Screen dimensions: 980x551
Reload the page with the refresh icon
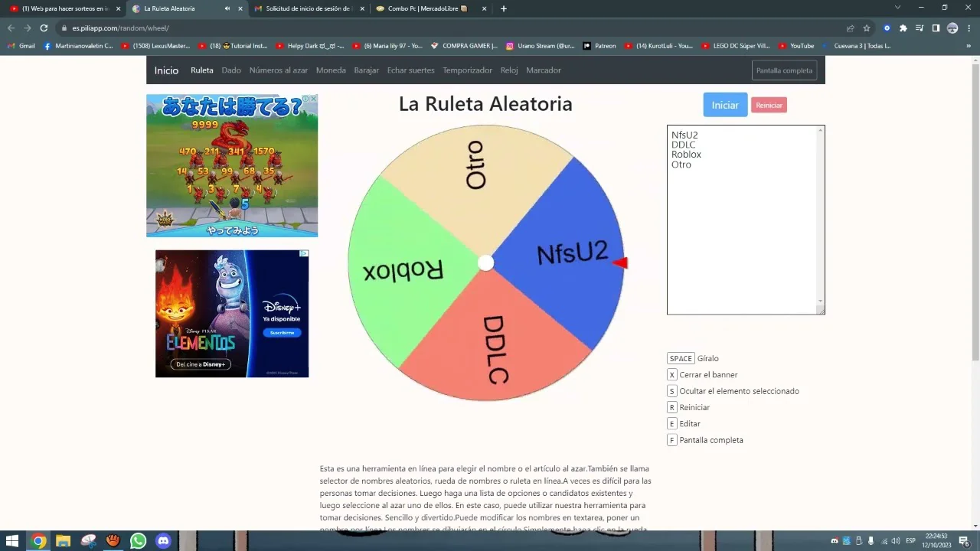click(44, 28)
